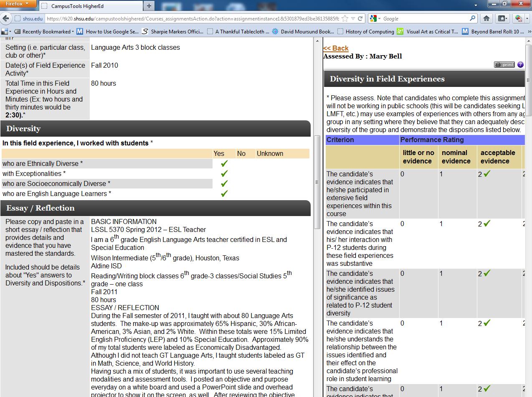Click the Firefox Home icon

point(487,18)
